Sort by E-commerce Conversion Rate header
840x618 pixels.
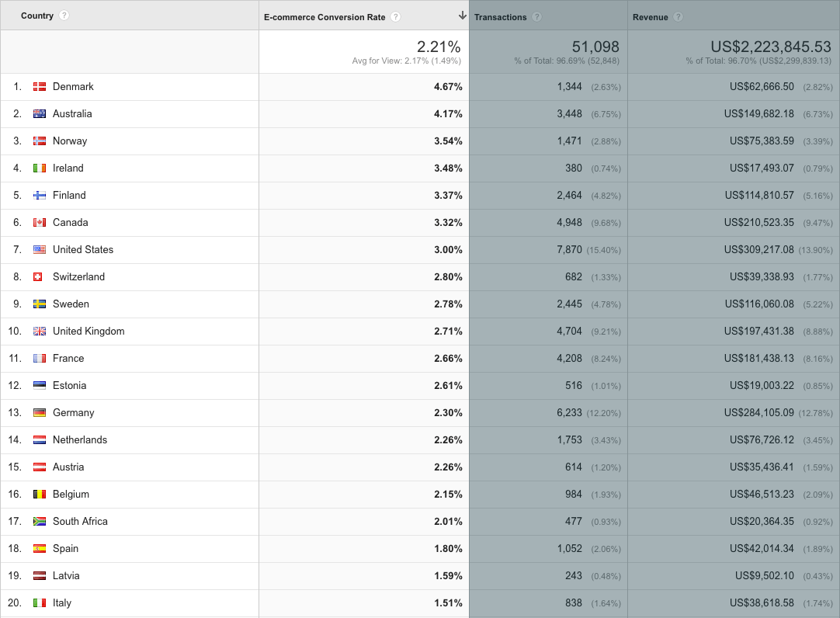point(326,17)
